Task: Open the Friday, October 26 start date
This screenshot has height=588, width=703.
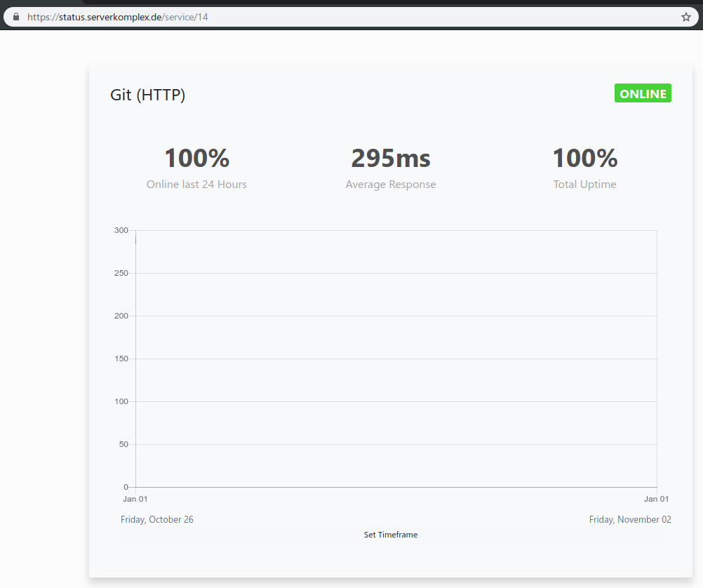Action: click(x=156, y=519)
